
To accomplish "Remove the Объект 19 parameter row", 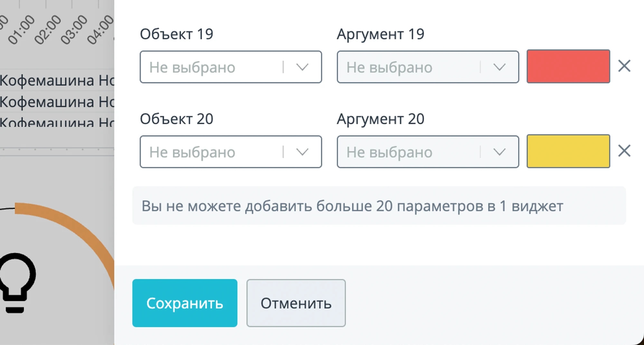I will pos(624,66).
